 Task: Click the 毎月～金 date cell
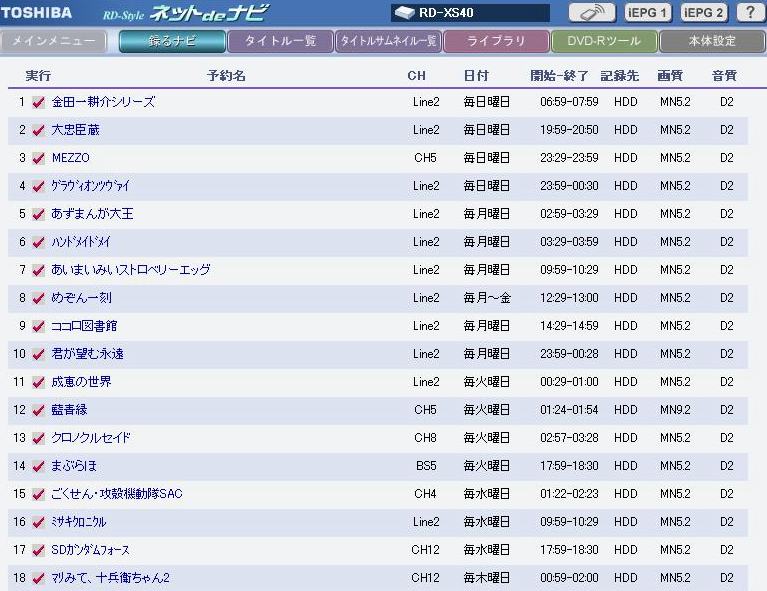[x=487, y=297]
